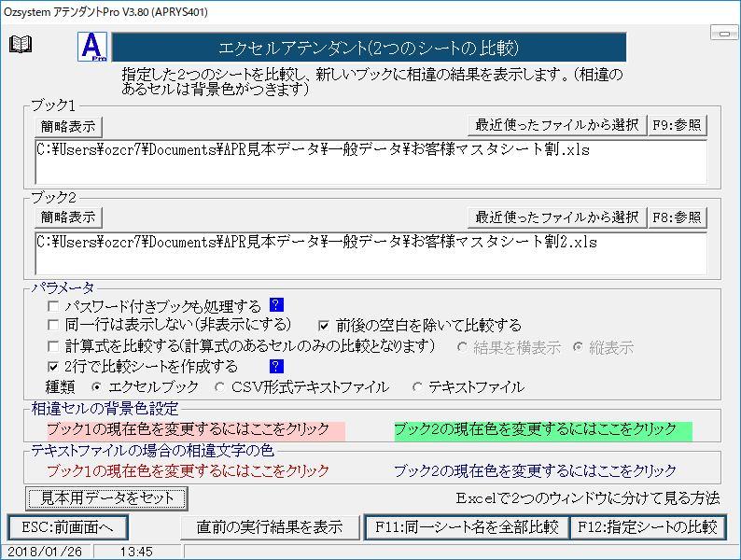The image size is (741, 560).
Task: Run F12:指定シートの比較
Action: click(x=648, y=527)
